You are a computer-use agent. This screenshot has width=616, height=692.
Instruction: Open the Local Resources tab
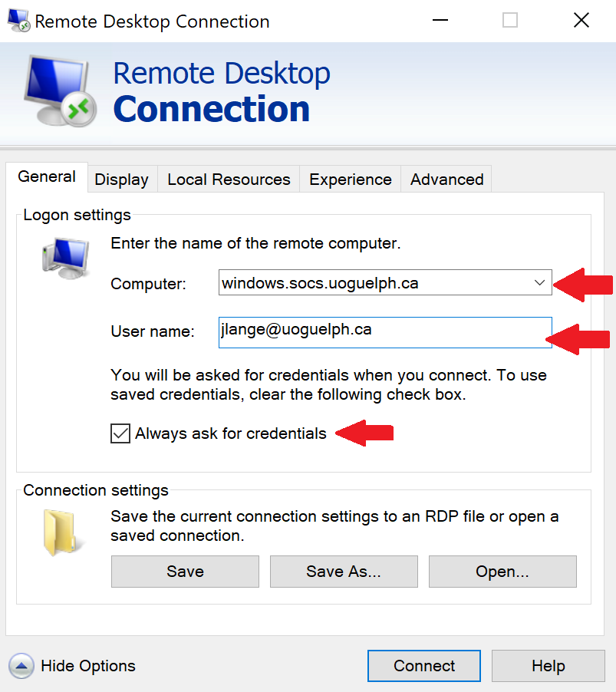click(229, 179)
